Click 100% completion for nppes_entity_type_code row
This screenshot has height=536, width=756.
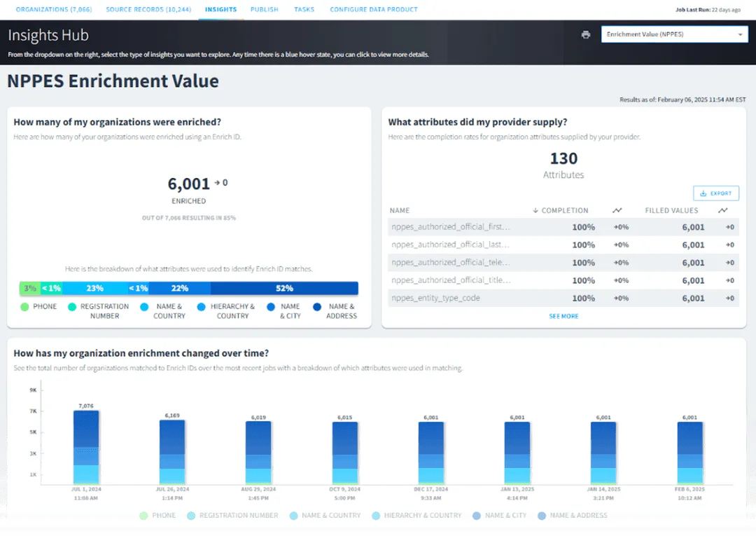coord(583,298)
